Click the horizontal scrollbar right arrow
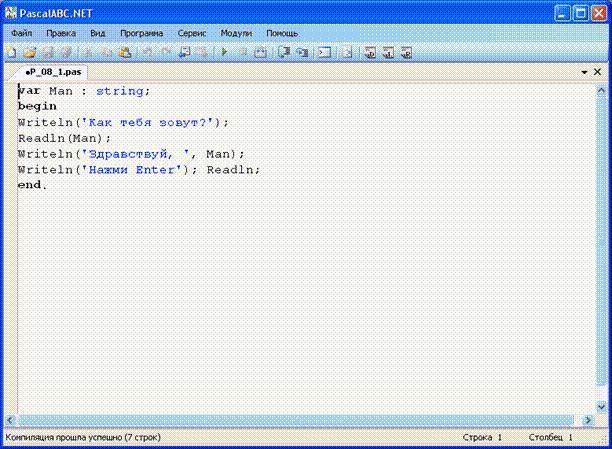The width and height of the screenshot is (612, 449). [x=587, y=420]
